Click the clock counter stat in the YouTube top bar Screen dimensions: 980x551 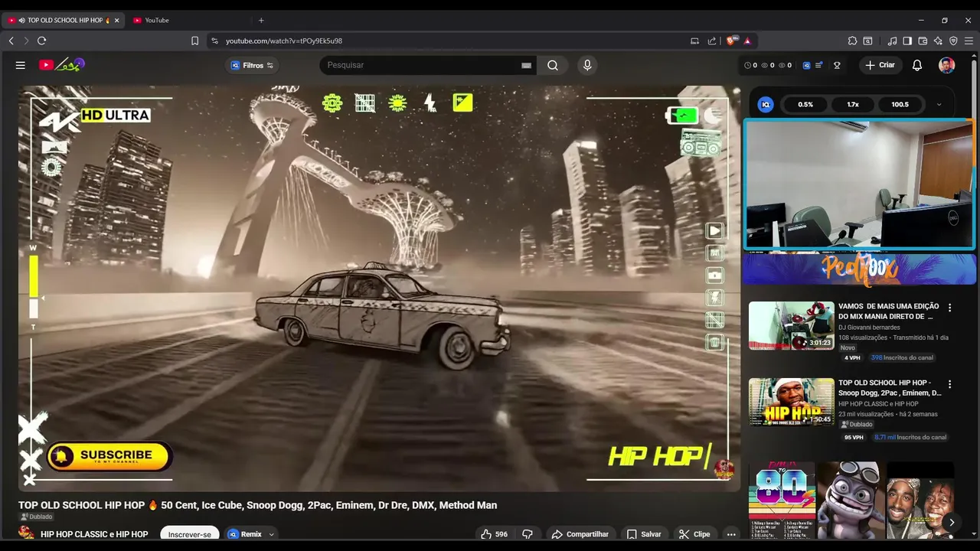point(750,65)
